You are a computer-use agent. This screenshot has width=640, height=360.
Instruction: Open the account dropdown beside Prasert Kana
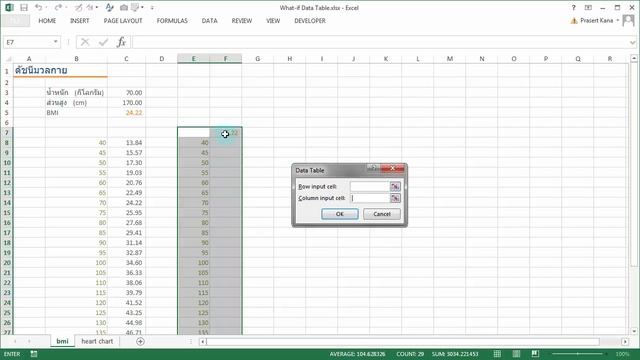tap(618, 20)
